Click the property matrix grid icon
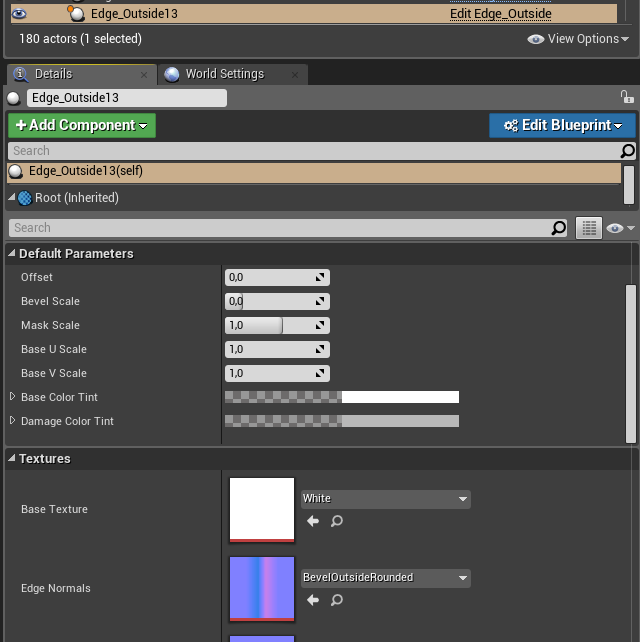Image resolution: width=640 pixels, height=642 pixels. (589, 228)
